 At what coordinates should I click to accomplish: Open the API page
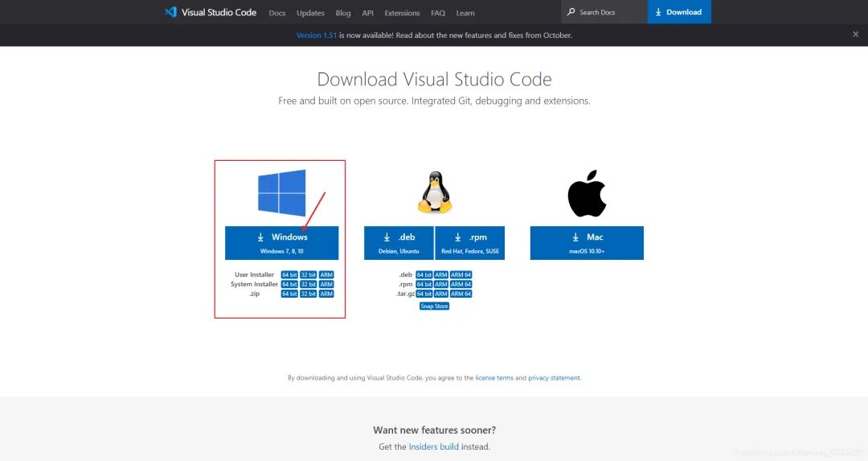tap(367, 13)
